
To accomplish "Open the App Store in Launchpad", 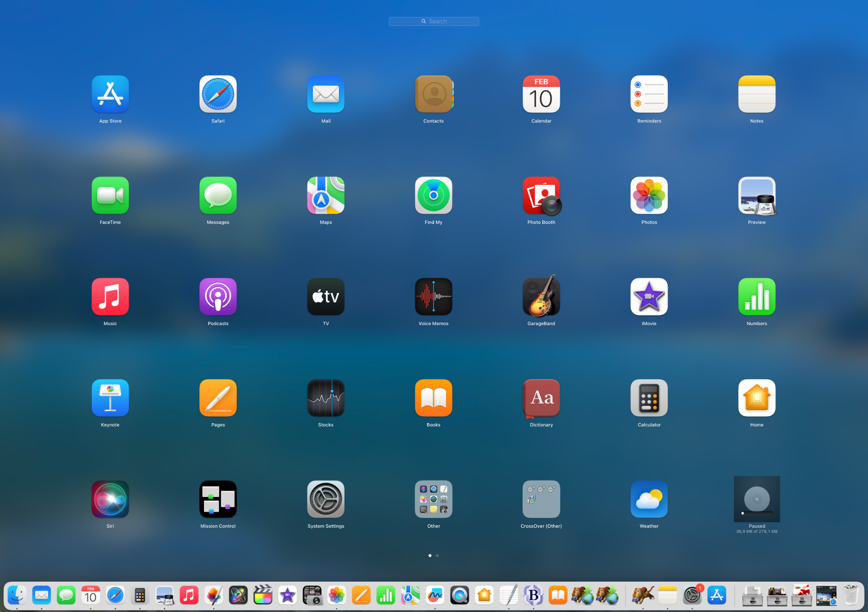I will [110, 94].
